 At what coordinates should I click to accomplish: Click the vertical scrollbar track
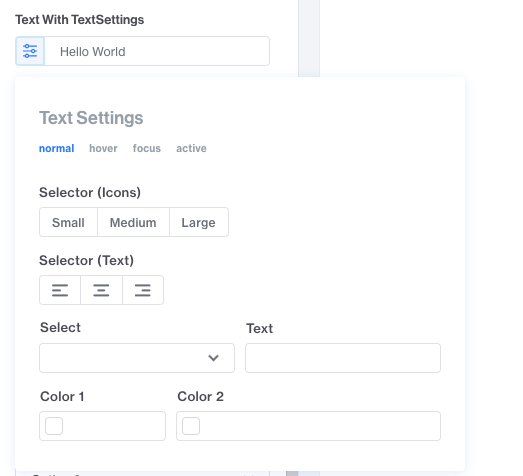coord(309,38)
